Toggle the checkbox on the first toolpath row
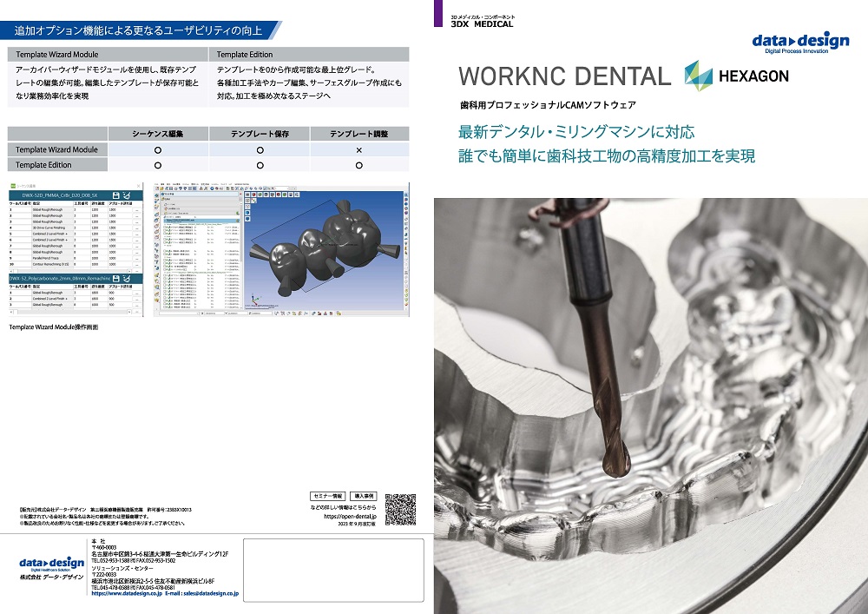This screenshot has height=614, width=868. click(164, 228)
